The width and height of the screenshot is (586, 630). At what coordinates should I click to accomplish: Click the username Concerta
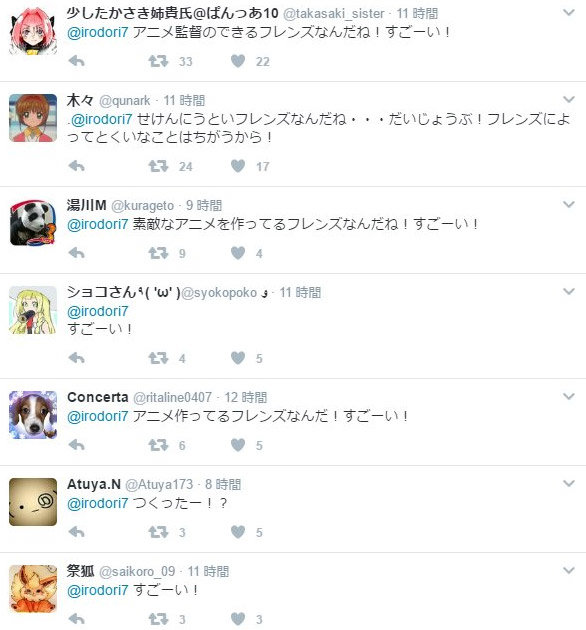pyautogui.click(x=98, y=397)
